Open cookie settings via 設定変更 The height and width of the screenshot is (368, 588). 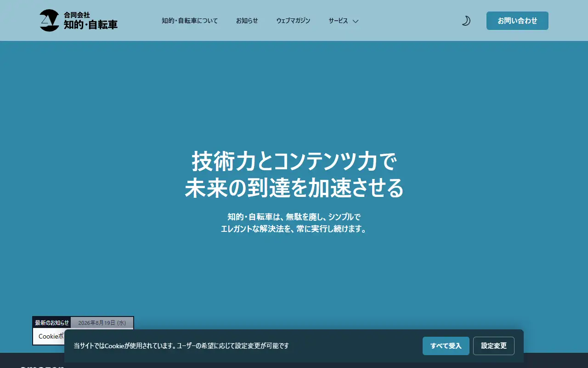494,346
